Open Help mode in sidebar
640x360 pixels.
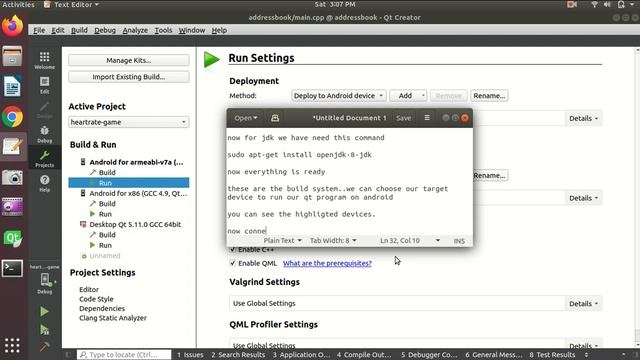pos(44,183)
